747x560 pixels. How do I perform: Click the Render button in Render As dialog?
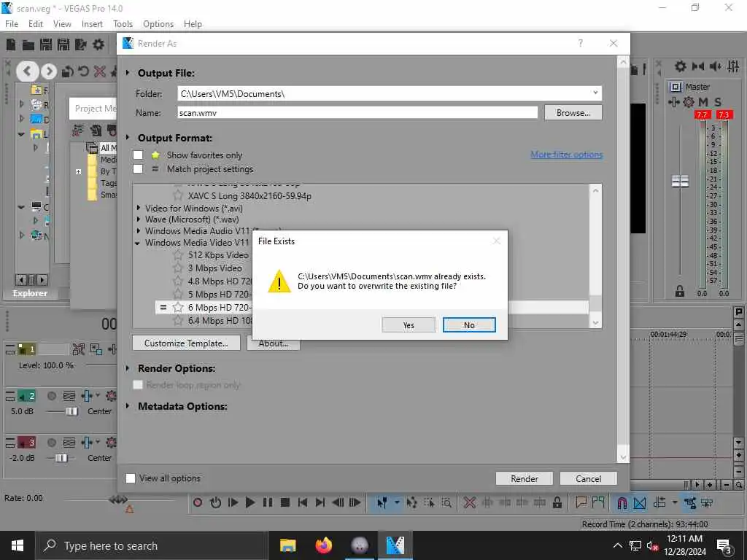pyautogui.click(x=524, y=478)
